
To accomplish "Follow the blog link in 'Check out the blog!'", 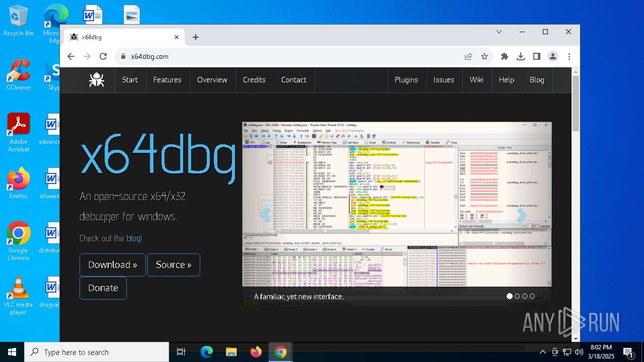I will pyautogui.click(x=133, y=238).
